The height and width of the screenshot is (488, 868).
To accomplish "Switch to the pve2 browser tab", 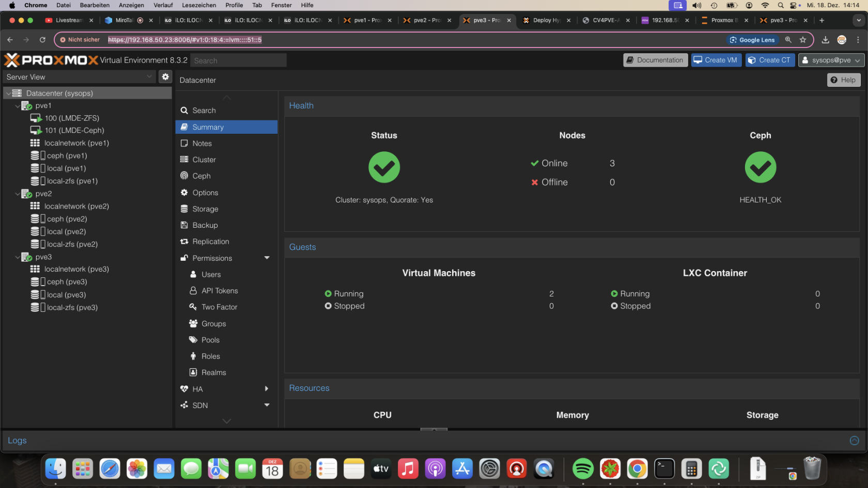I will [x=427, y=20].
